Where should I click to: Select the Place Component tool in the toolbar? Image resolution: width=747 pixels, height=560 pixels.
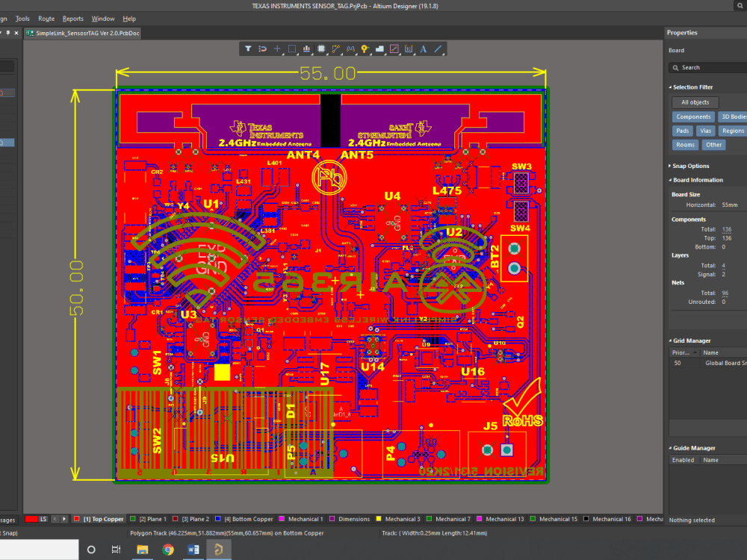[322, 49]
